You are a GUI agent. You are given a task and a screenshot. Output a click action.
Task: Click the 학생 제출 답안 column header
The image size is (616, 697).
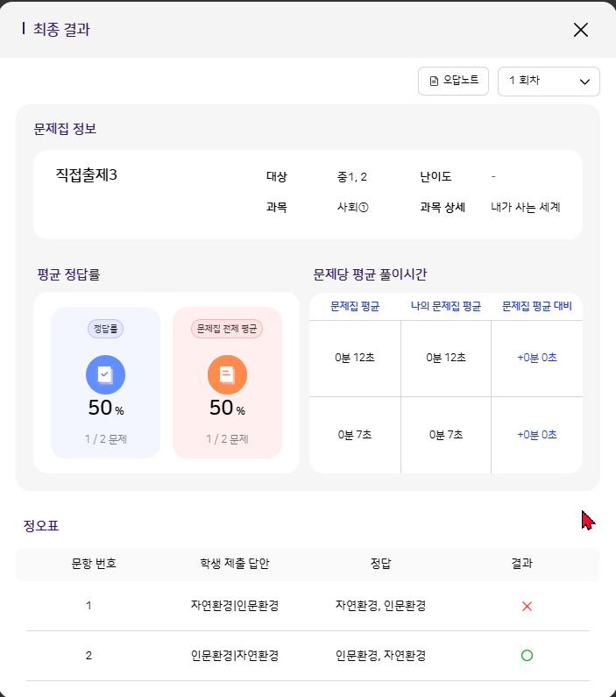click(x=234, y=564)
